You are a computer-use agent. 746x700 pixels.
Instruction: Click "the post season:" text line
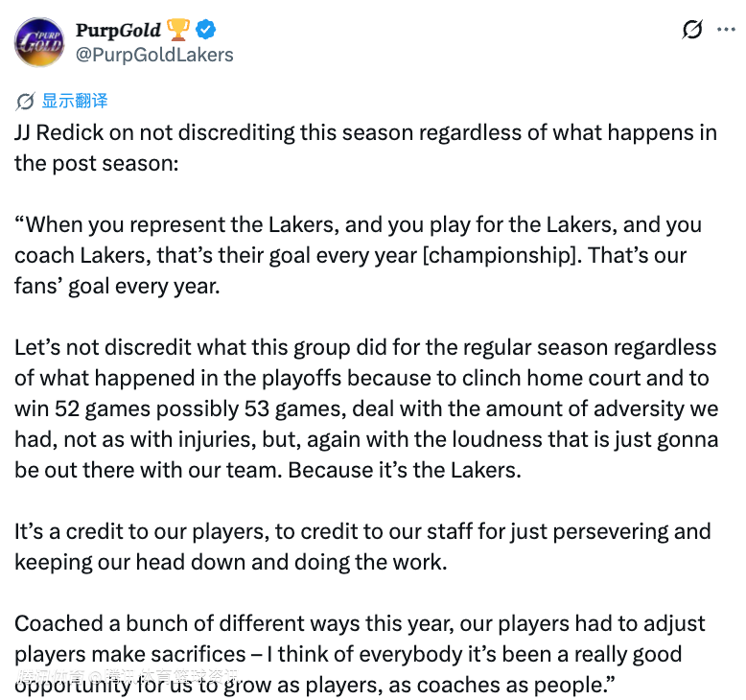(96, 163)
